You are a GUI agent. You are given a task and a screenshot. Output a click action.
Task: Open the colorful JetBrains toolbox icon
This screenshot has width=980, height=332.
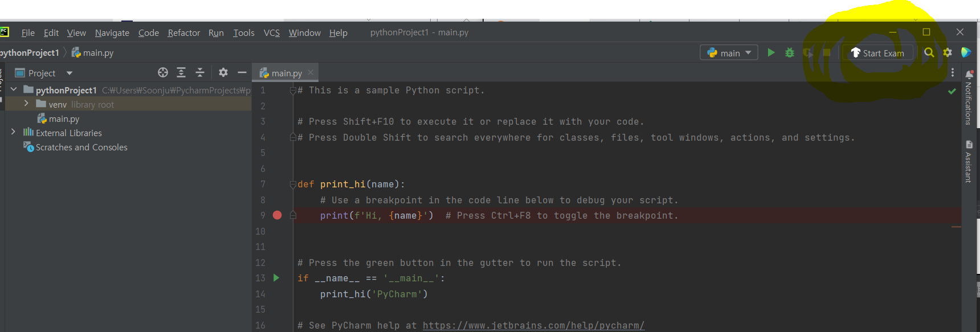(x=966, y=52)
